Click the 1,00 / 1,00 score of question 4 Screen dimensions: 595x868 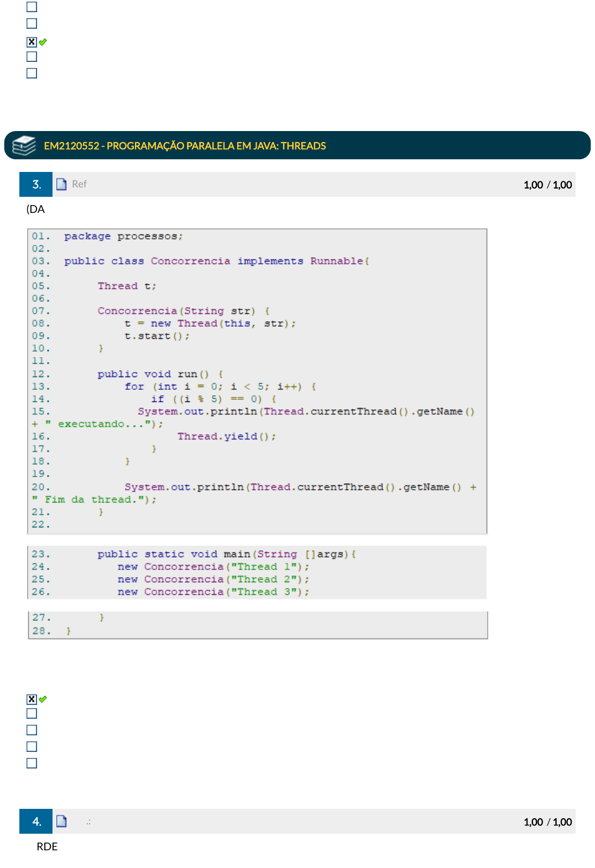pos(547,822)
